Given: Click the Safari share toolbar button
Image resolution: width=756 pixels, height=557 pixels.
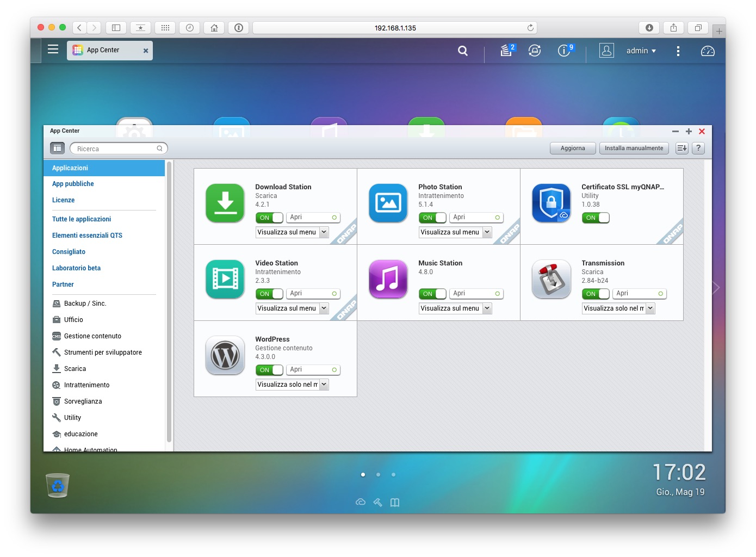Looking at the screenshot, I should (674, 28).
